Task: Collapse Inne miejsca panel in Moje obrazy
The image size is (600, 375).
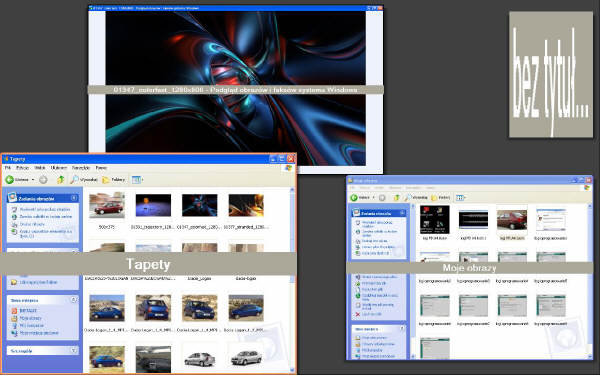Action: (x=402, y=328)
